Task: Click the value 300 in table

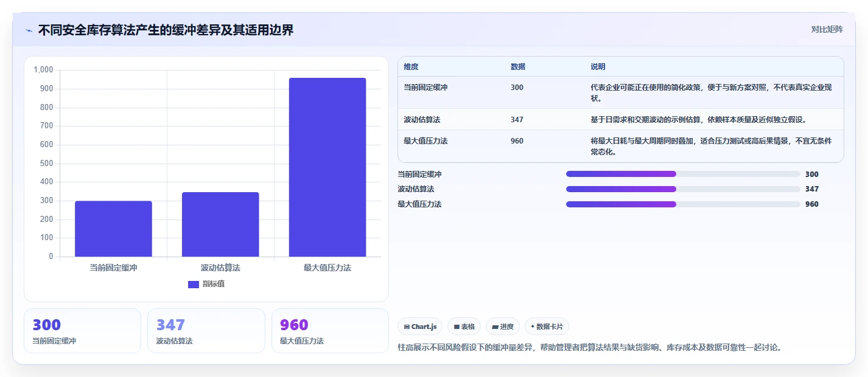Action: click(x=517, y=88)
